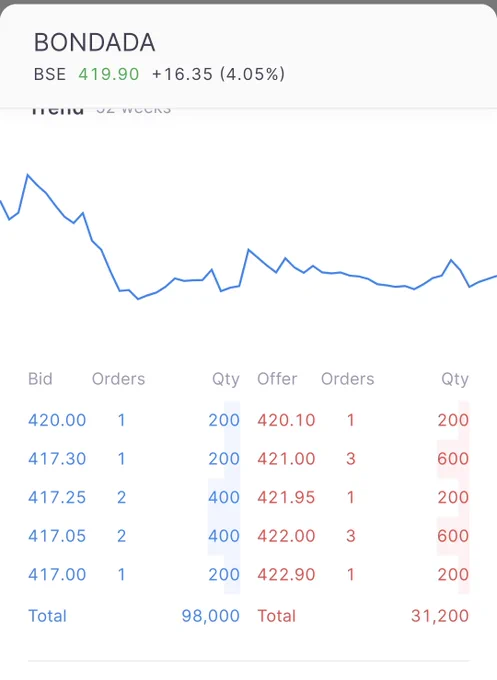497x680 pixels.
Task: Tap price change +16.35 (4.05%)
Action: point(218,74)
